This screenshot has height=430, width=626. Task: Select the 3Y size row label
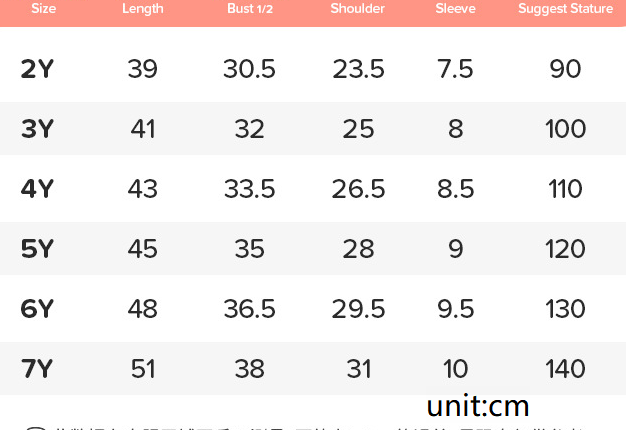click(x=37, y=129)
